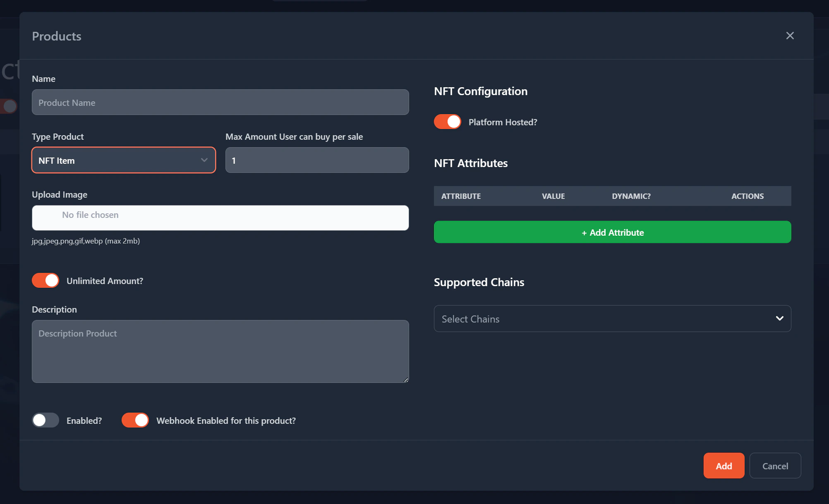Image resolution: width=829 pixels, height=504 pixels.
Task: Turn off the Unlimited Amount toggle
Action: pos(45,280)
